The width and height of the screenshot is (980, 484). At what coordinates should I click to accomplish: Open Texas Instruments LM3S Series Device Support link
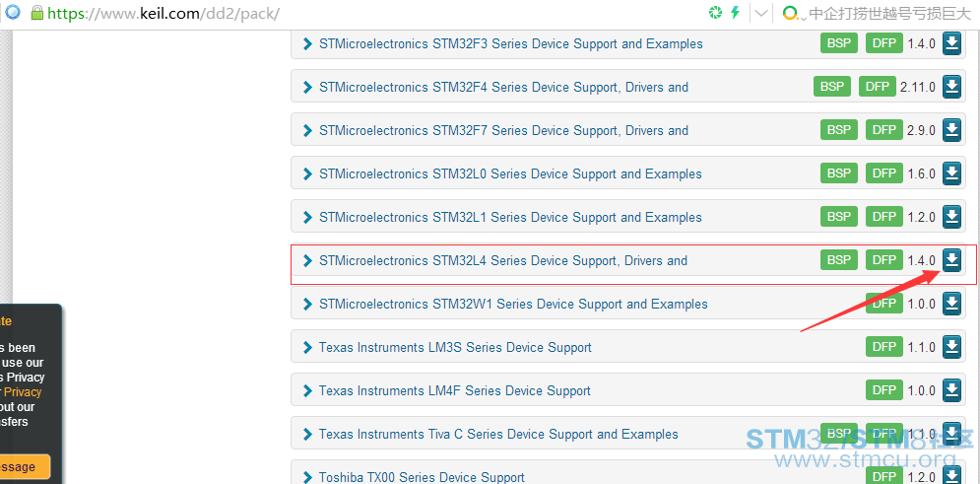coord(455,347)
